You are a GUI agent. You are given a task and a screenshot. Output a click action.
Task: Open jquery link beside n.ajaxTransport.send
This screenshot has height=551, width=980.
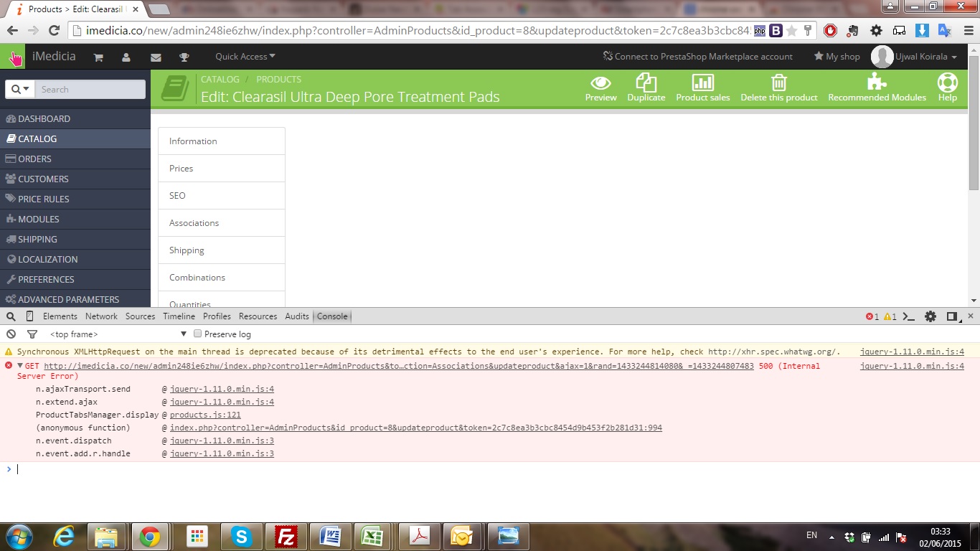tap(222, 389)
